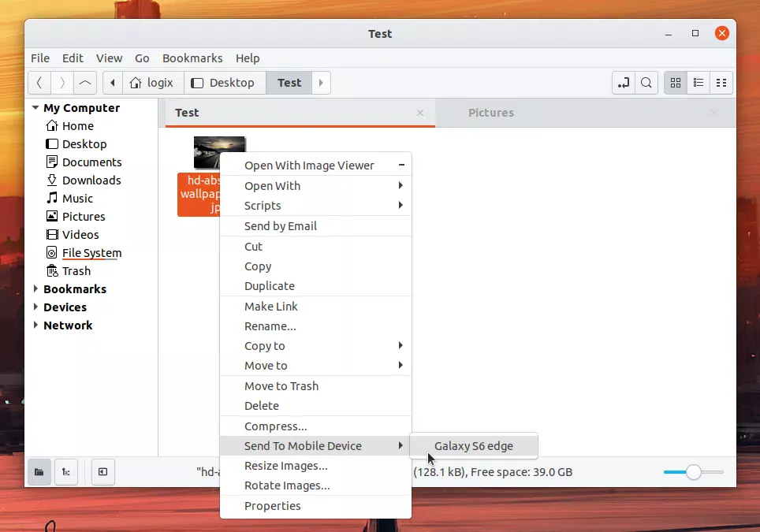This screenshot has height=532, width=760.
Task: Switch to compact view
Action: pos(721,83)
